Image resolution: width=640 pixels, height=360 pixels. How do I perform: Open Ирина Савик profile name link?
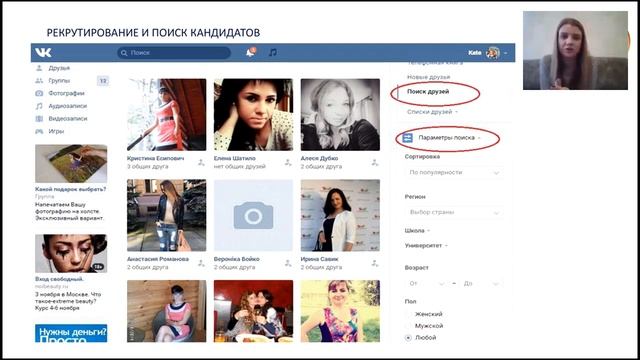(x=319, y=259)
